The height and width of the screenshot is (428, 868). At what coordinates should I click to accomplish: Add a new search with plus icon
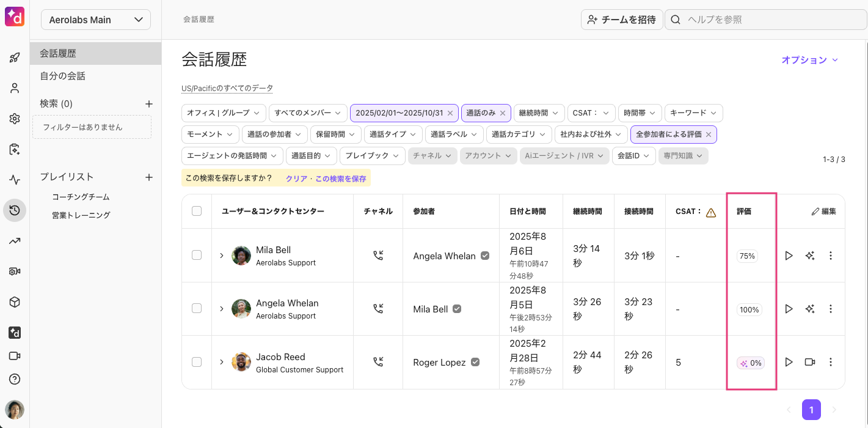click(148, 104)
